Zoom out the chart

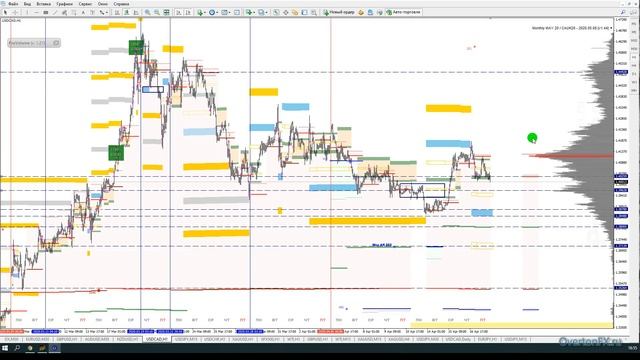pos(157,12)
